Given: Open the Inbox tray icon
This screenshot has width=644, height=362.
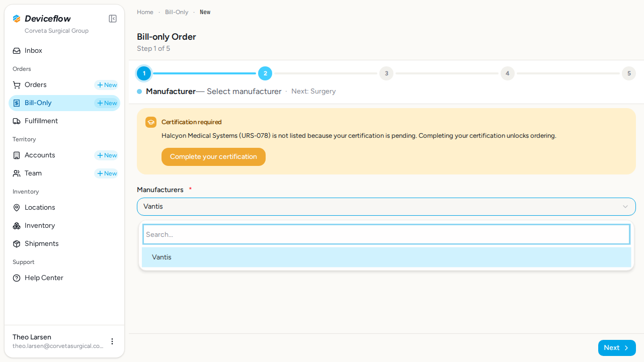Looking at the screenshot, I should point(17,51).
